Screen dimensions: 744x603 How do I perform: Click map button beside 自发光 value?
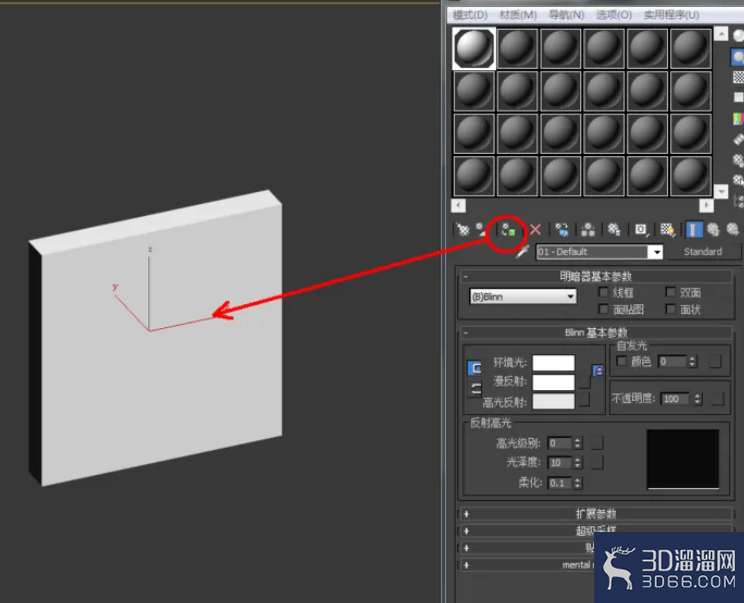point(715,362)
